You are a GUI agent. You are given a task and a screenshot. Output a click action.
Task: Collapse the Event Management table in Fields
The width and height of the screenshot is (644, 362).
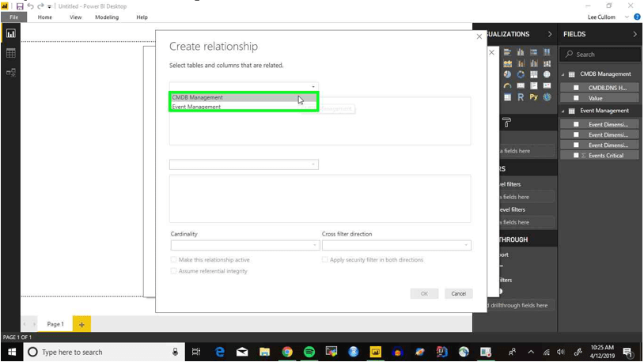click(563, 111)
